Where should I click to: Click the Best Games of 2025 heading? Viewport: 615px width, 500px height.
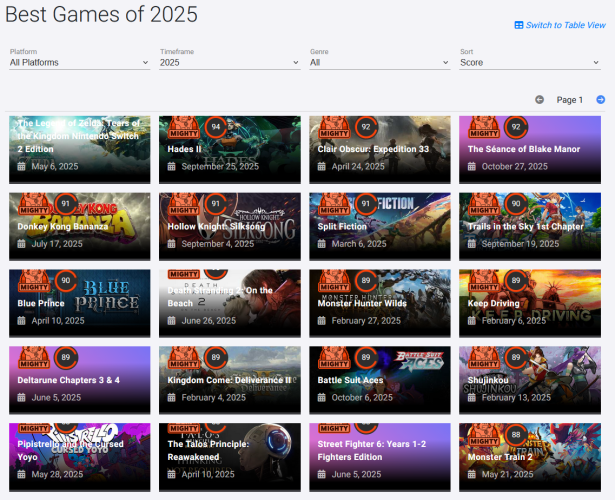[102, 15]
